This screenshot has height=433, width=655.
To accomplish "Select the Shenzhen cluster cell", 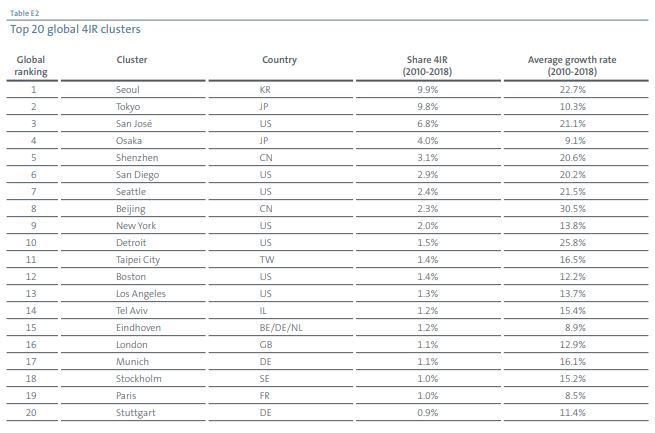I will point(136,157).
